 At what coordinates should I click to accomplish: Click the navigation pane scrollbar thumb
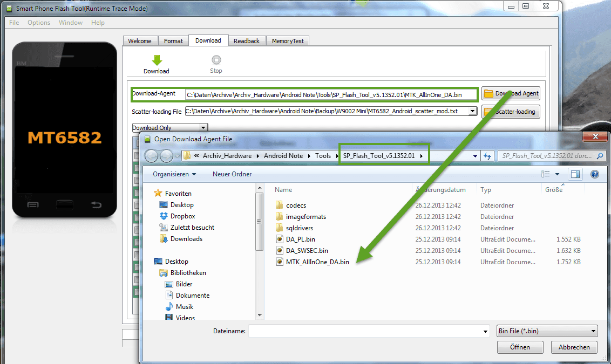[259, 221]
